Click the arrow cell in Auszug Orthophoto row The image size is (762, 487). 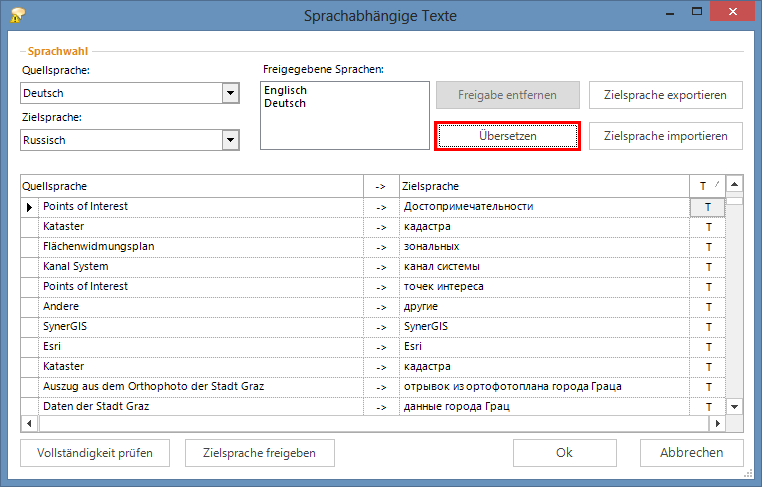pyautogui.click(x=381, y=387)
